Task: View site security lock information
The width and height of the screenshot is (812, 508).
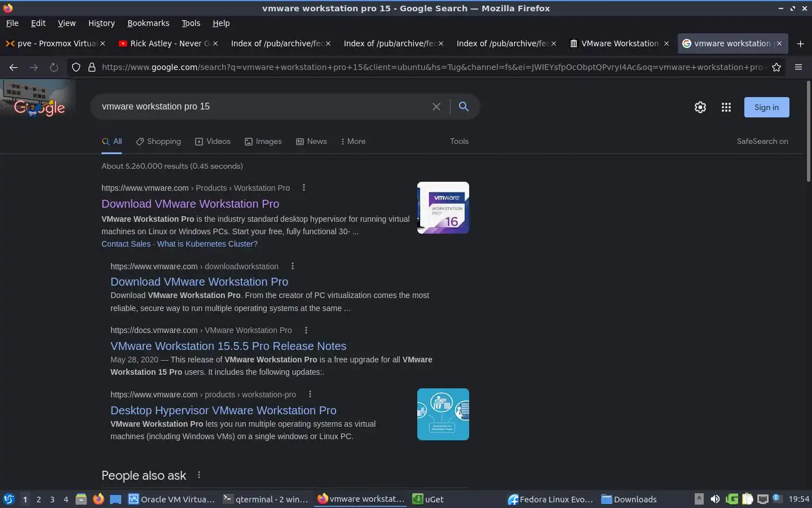Action: pyautogui.click(x=92, y=67)
